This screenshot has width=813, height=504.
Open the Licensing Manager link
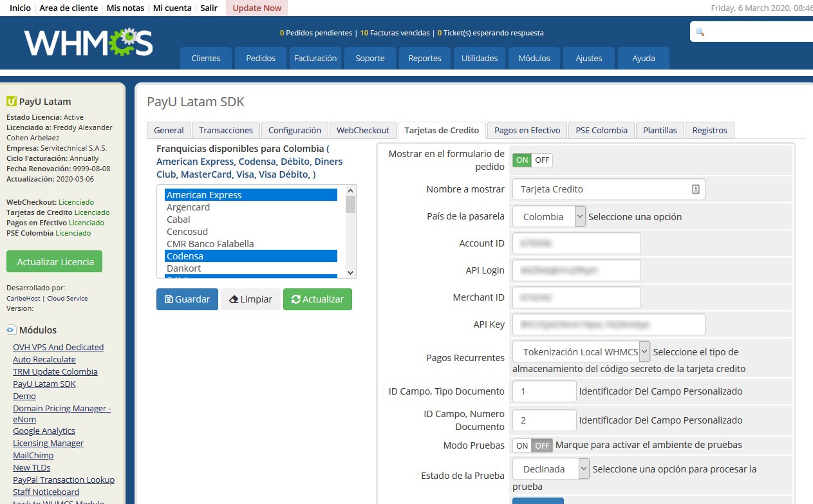pyautogui.click(x=48, y=443)
